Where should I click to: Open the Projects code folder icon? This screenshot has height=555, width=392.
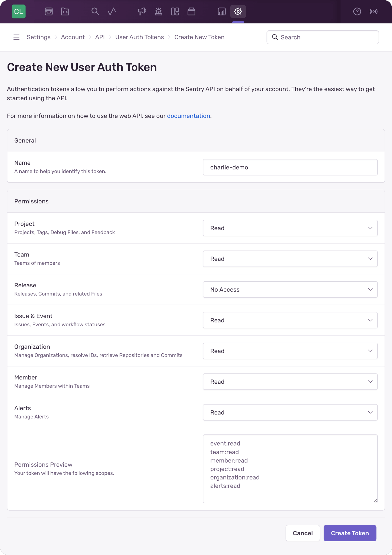[x=65, y=11]
